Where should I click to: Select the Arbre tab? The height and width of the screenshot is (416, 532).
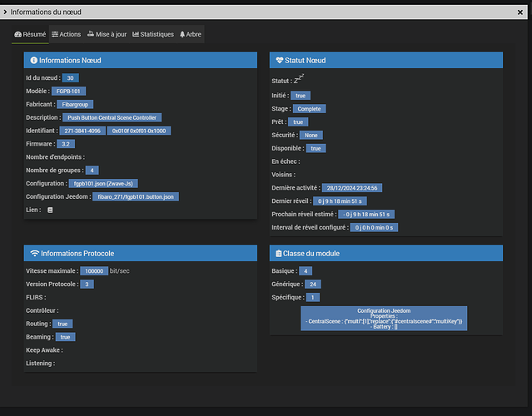coord(191,34)
